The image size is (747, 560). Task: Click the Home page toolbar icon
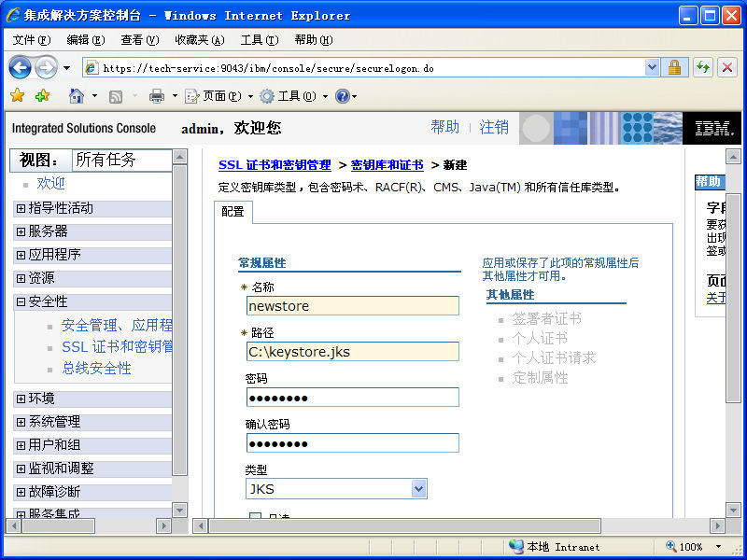click(x=77, y=96)
